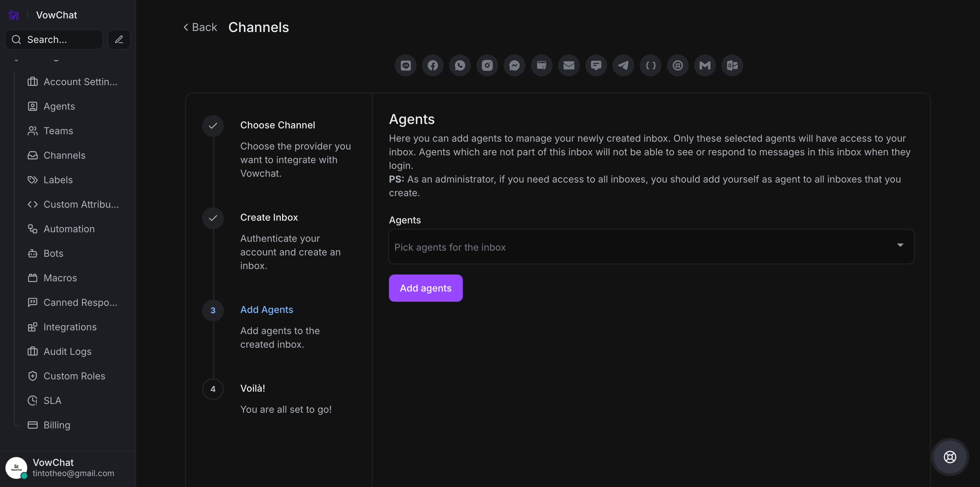This screenshot has height=487, width=980.
Task: Open the help lifebuoy widget
Action: (950, 457)
